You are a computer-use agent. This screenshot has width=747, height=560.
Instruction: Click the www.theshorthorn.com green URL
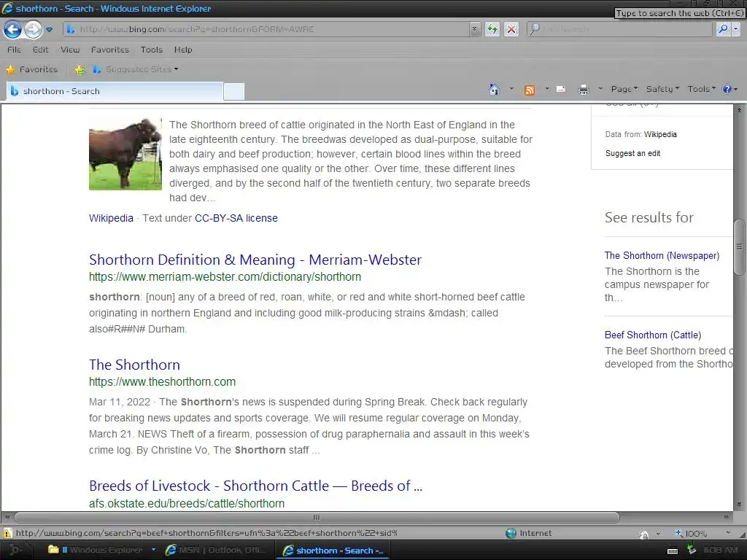[162, 382]
